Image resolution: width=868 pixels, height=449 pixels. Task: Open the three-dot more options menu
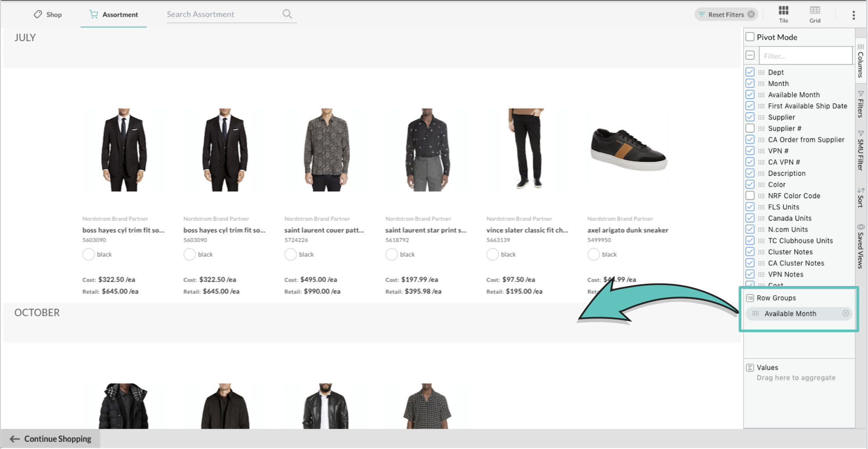click(854, 15)
